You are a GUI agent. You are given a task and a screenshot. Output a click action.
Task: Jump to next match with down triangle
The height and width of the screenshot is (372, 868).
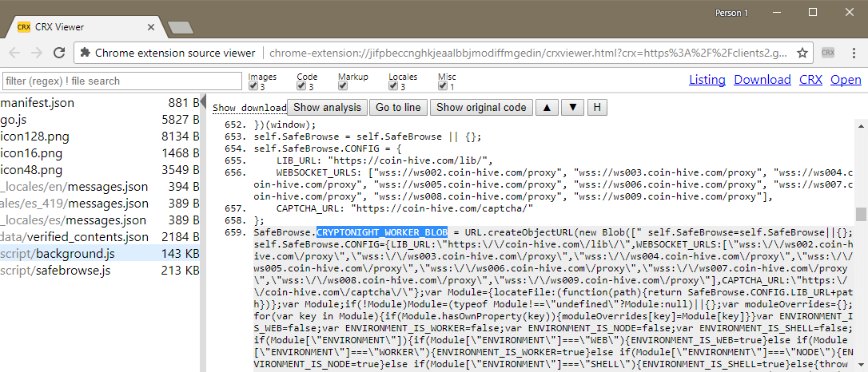click(x=573, y=107)
